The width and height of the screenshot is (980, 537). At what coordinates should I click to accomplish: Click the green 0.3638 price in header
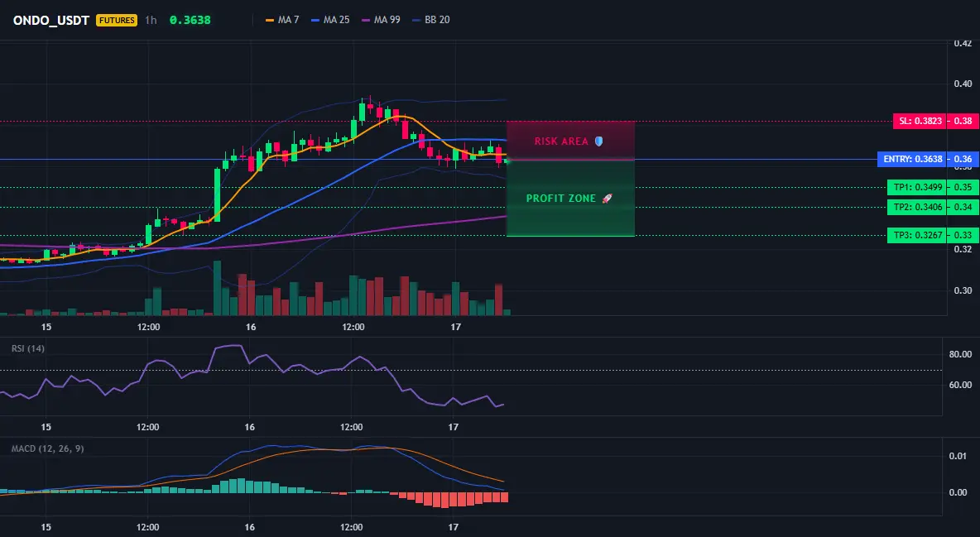[190, 20]
